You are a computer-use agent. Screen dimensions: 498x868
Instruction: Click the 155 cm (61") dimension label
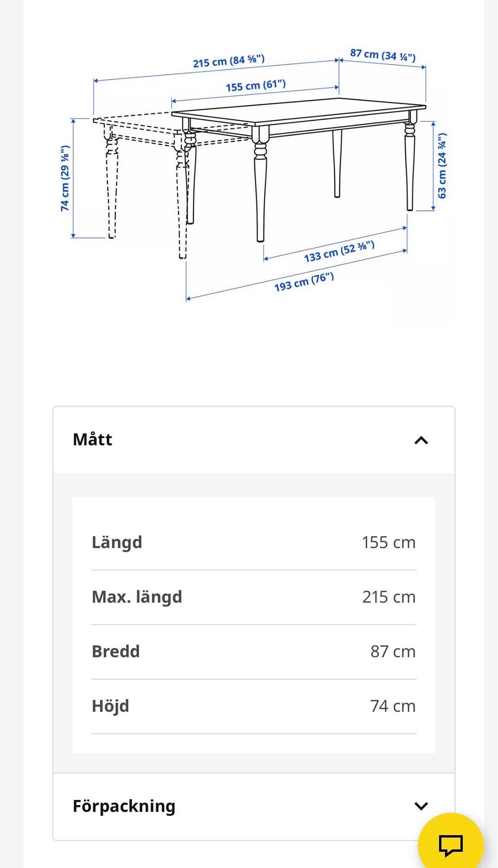pos(256,85)
